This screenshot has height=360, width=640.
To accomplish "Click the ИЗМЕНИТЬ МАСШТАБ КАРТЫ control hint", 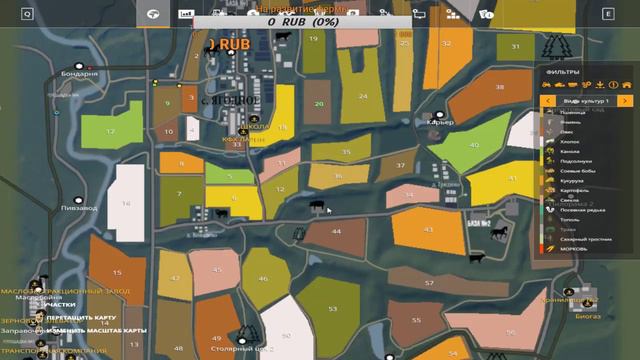I will pos(96,331).
